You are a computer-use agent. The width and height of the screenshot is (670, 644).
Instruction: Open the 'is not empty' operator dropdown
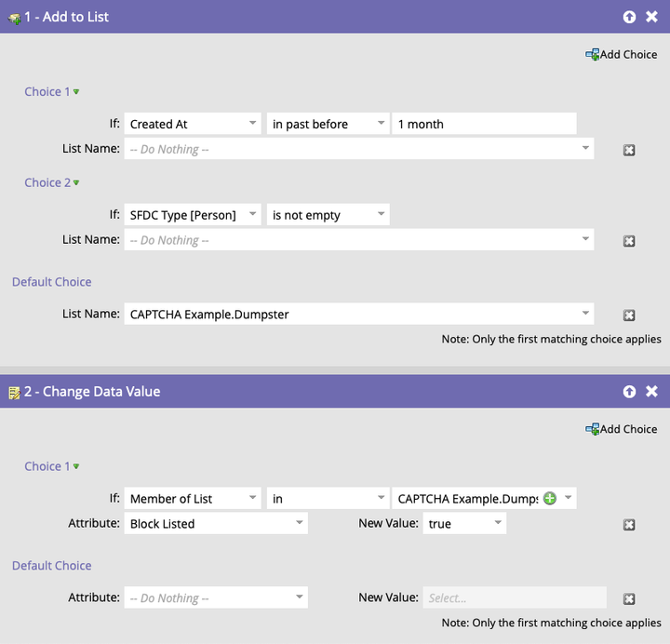[x=382, y=215]
